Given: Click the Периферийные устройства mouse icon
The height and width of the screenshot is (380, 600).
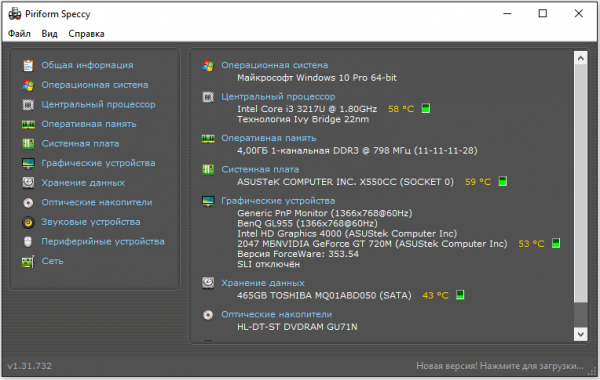Looking at the screenshot, I should pos(28,242).
